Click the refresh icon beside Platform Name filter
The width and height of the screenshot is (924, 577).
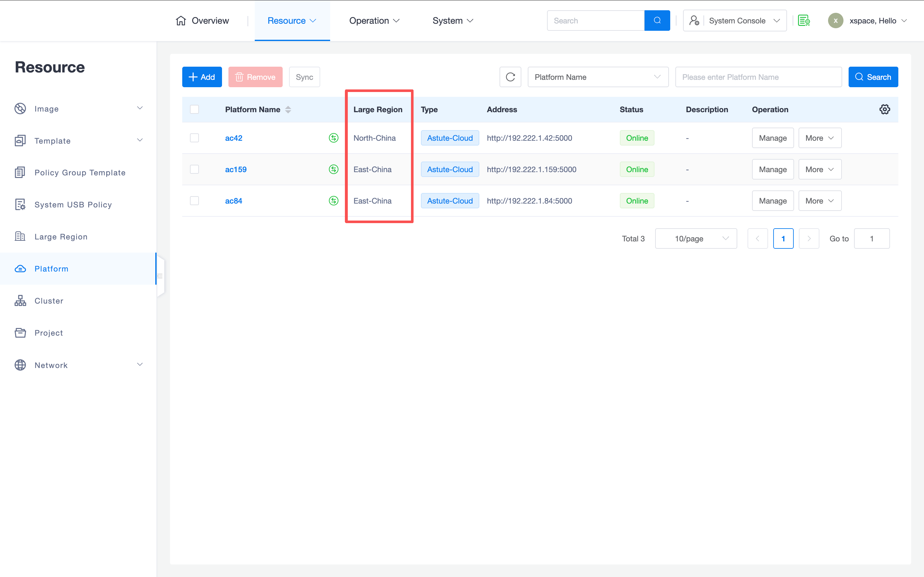[510, 77]
